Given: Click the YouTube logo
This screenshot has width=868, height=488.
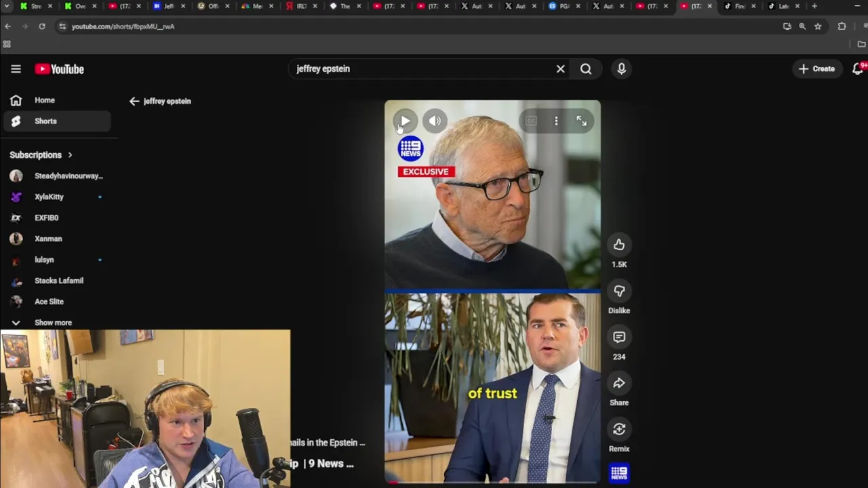Looking at the screenshot, I should (x=60, y=69).
